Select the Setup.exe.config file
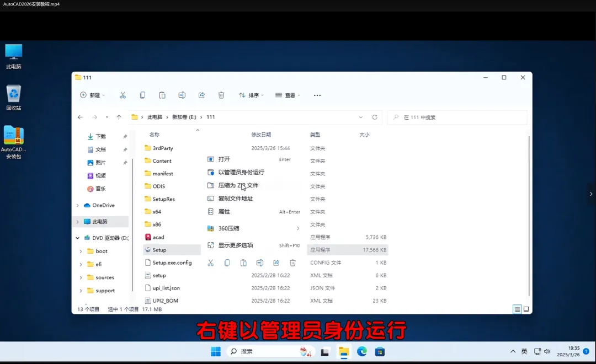The image size is (596, 364). coord(168,263)
